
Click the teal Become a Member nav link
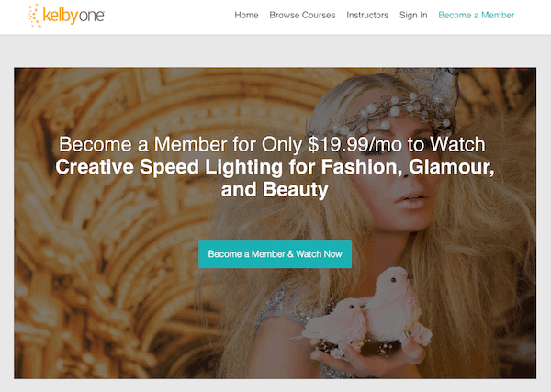pyautogui.click(x=476, y=15)
